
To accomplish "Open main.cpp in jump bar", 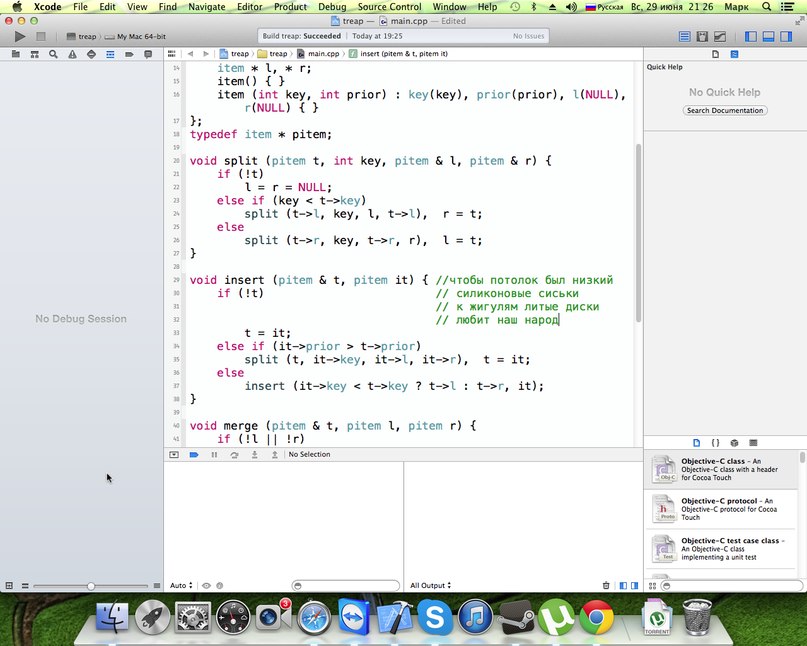I will [319, 54].
